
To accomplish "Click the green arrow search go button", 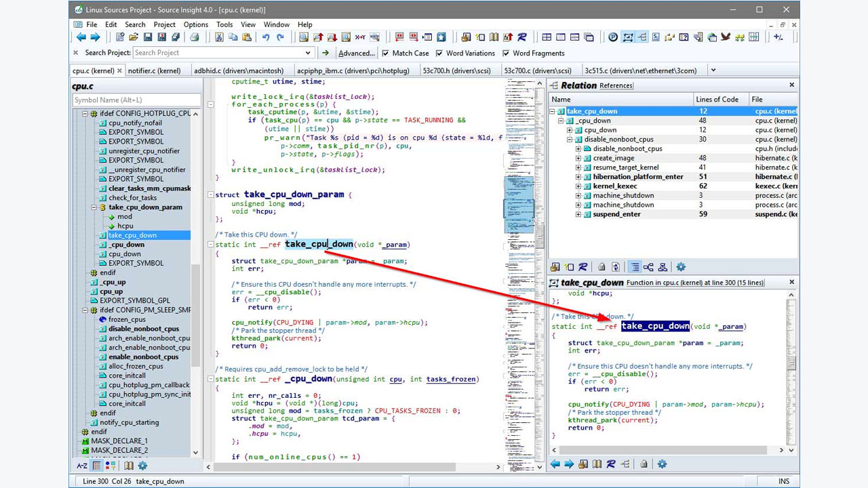I will point(325,53).
